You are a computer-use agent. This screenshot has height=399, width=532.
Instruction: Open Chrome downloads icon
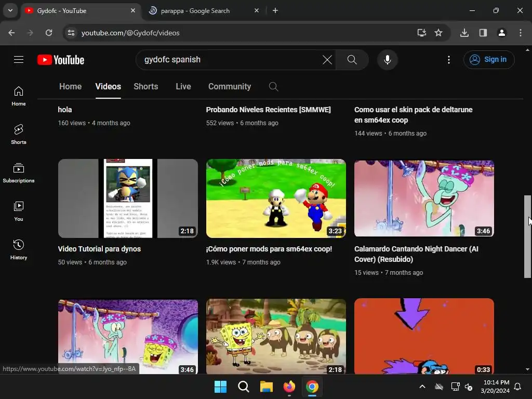[464, 33]
